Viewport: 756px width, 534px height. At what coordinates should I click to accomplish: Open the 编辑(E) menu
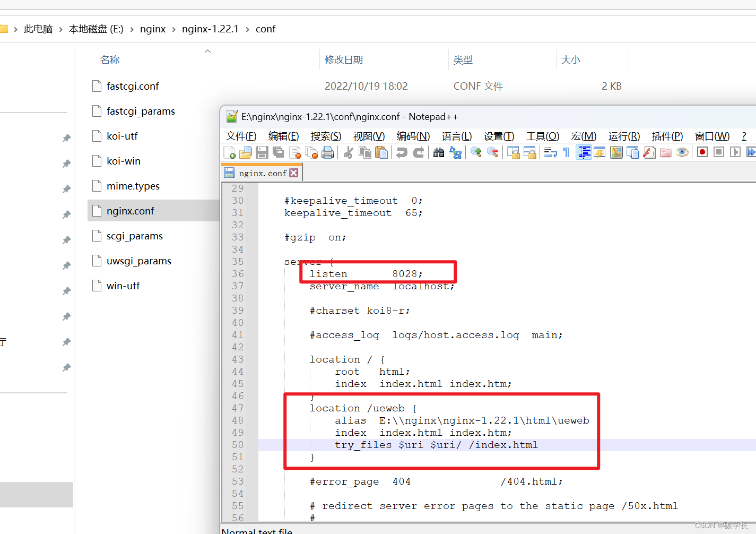284,136
